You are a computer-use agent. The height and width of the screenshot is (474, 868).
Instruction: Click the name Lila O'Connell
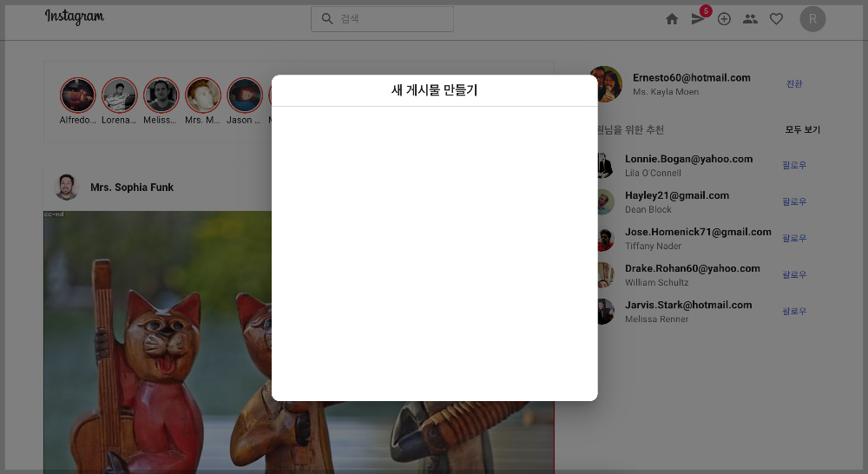tap(654, 173)
